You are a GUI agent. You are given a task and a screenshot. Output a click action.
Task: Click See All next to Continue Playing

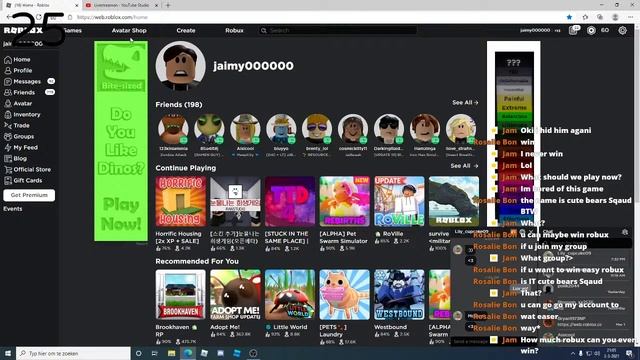click(x=464, y=166)
